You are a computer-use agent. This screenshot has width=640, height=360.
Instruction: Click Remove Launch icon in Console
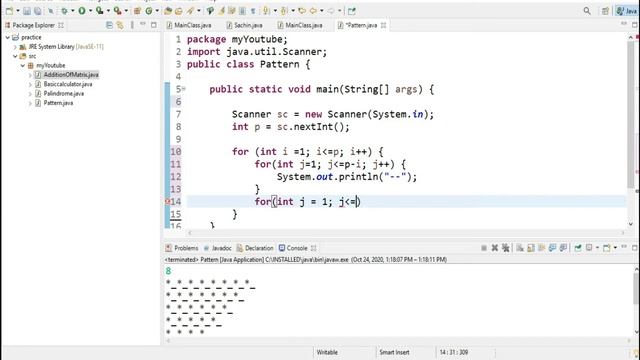[x=495, y=248]
